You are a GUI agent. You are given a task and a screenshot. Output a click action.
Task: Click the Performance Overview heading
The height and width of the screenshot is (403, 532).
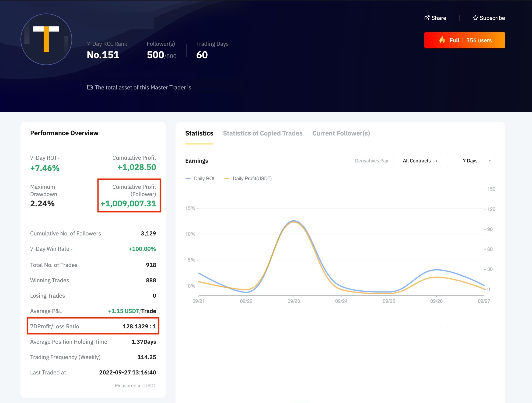[x=64, y=133]
